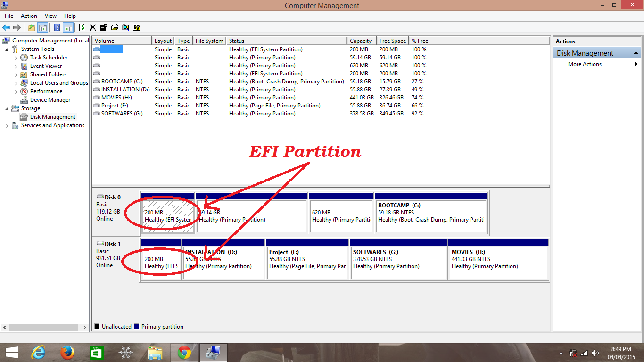Click the Disk 1 label box
644x362 pixels.
point(116,259)
